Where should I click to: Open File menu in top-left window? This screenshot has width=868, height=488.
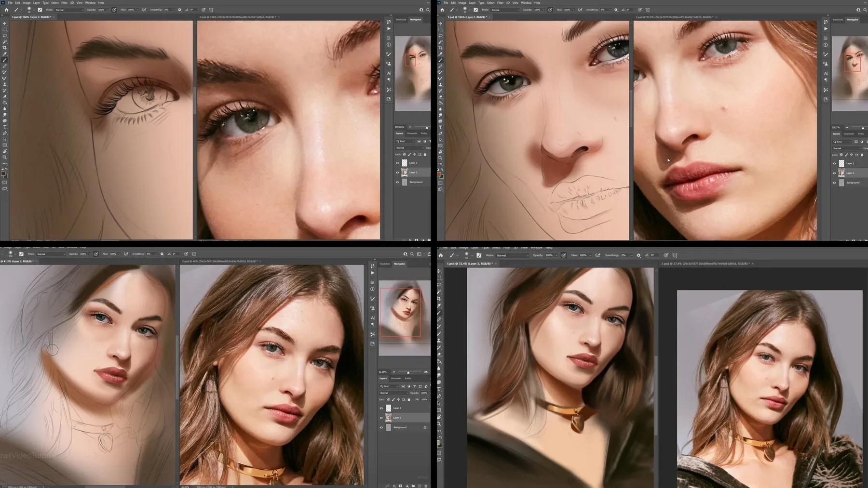10,3
